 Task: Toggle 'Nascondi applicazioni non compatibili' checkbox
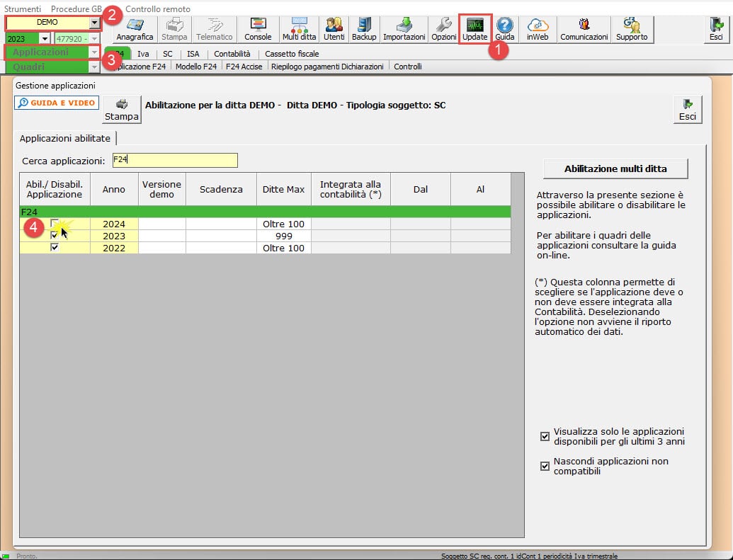point(545,466)
